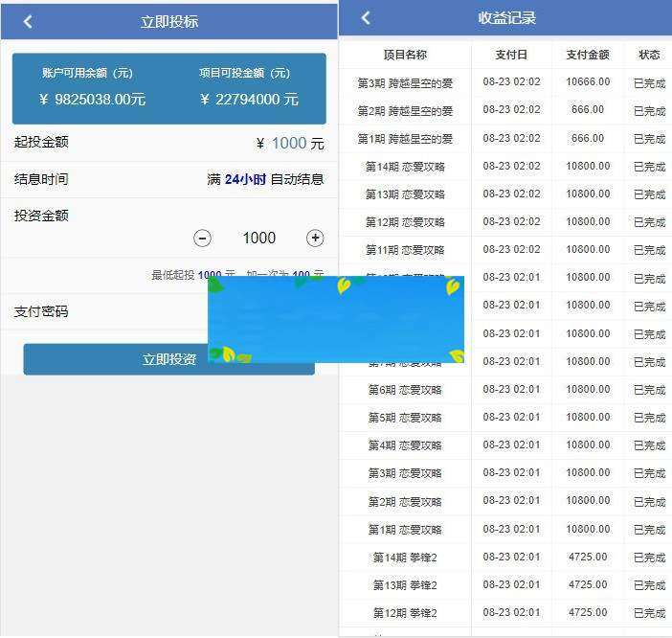The height and width of the screenshot is (638, 672).
Task: Increase investment amount with plus button
Action: click(x=315, y=238)
